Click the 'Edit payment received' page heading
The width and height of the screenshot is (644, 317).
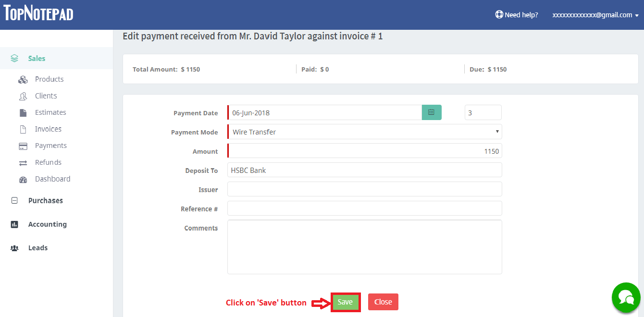point(253,36)
